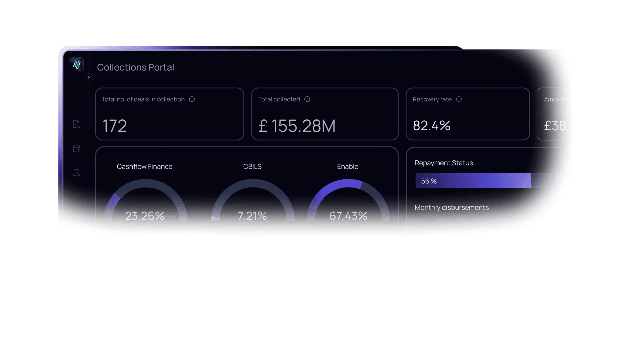
Task: Click info icon beside Total collected
Action: pyautogui.click(x=307, y=99)
